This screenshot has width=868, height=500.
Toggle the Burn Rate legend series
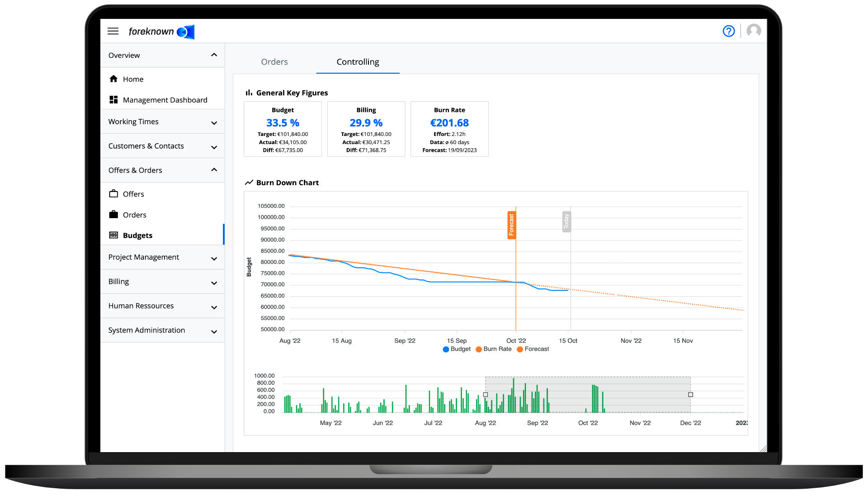pos(494,349)
